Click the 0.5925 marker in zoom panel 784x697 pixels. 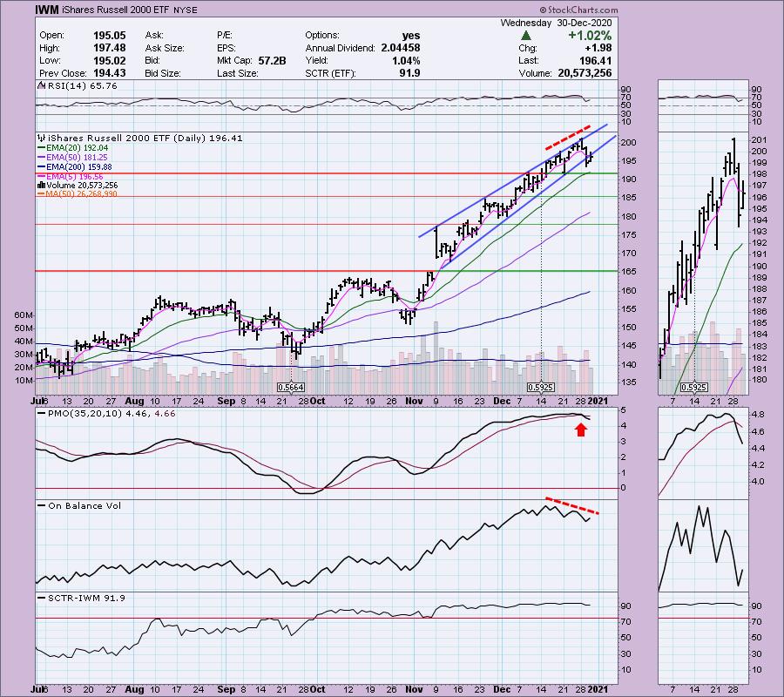694,388
